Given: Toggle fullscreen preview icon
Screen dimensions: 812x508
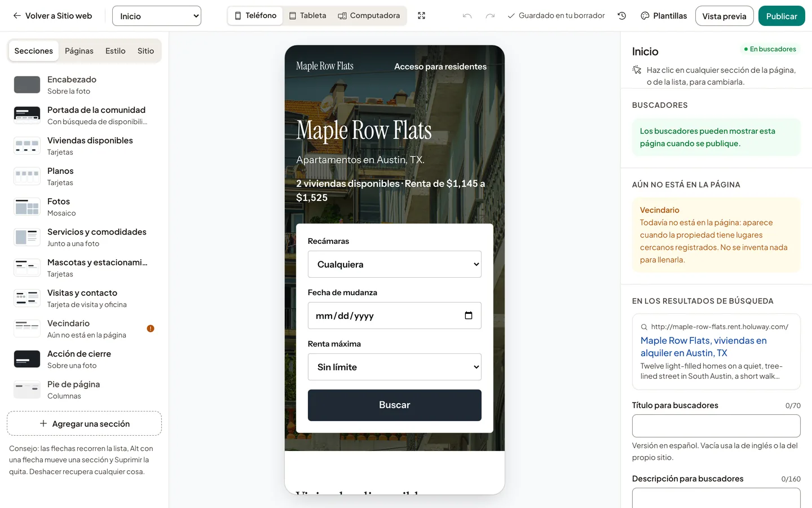Looking at the screenshot, I should pos(421,16).
